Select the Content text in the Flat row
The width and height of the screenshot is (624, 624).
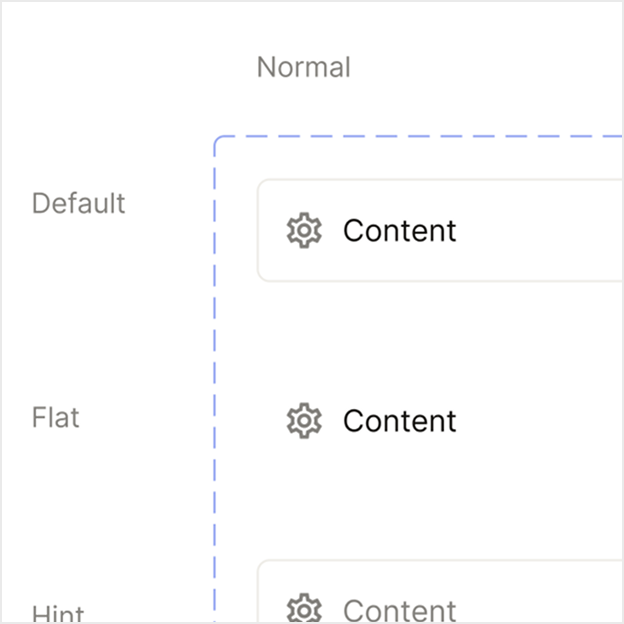point(399,421)
